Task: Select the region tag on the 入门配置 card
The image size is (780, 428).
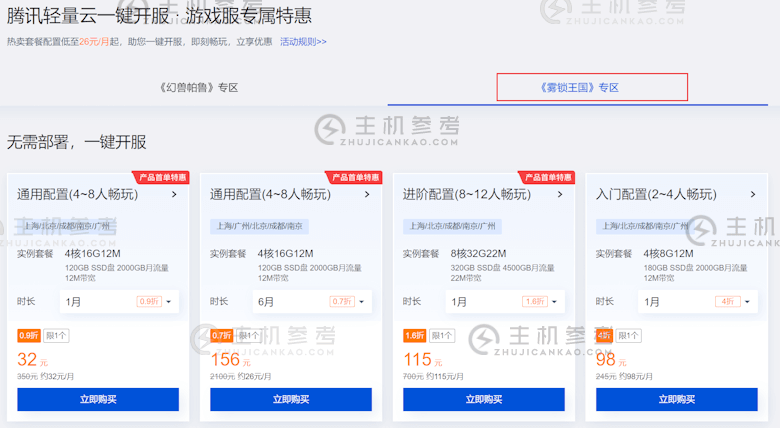Action: (x=645, y=226)
